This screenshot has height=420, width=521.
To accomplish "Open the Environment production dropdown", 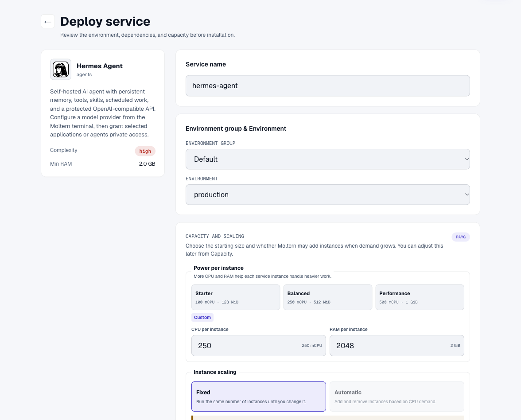I will [328, 195].
